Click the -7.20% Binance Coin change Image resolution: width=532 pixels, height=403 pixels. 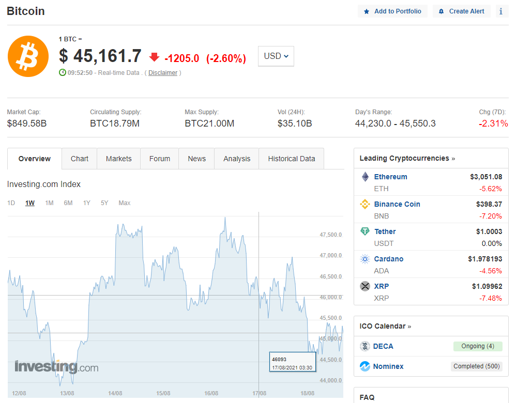(490, 216)
